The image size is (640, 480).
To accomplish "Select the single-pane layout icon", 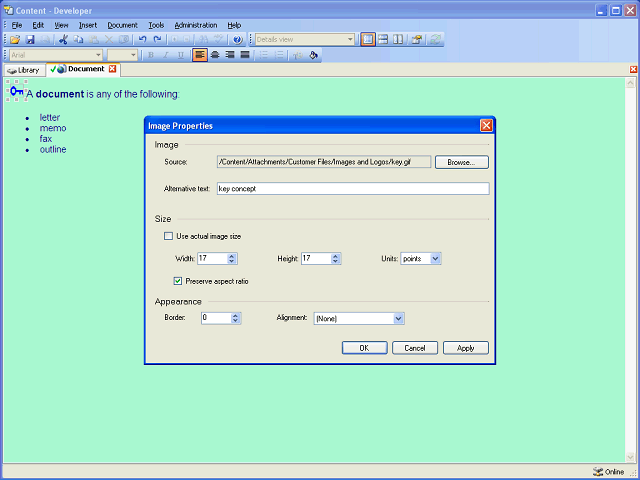I will pos(368,40).
